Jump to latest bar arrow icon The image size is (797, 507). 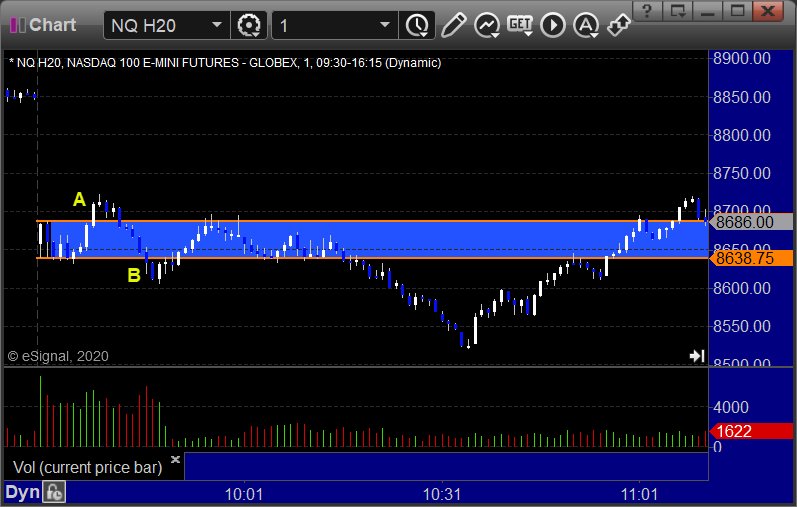click(x=697, y=356)
